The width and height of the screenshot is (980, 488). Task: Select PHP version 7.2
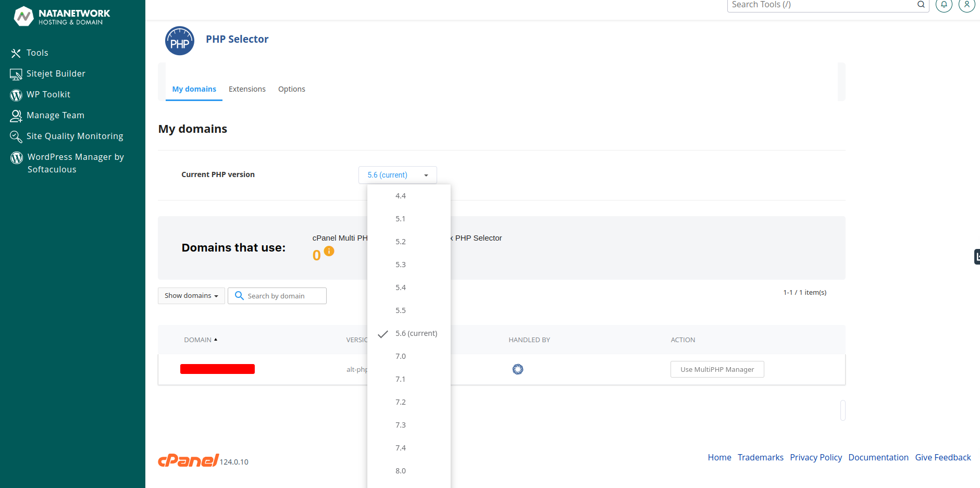point(409,402)
